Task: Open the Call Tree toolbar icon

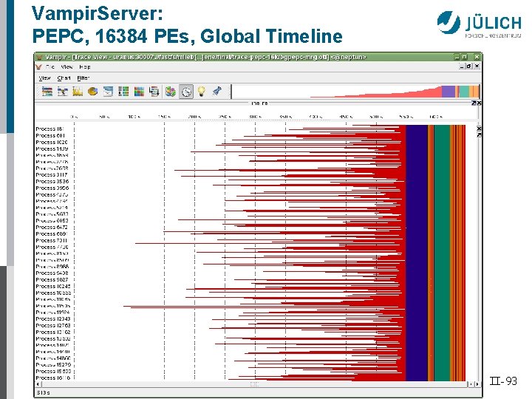Action: (x=154, y=92)
